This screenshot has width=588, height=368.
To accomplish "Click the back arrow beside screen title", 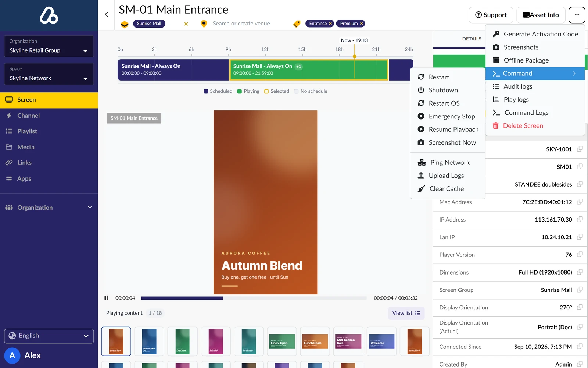I will pos(107,14).
